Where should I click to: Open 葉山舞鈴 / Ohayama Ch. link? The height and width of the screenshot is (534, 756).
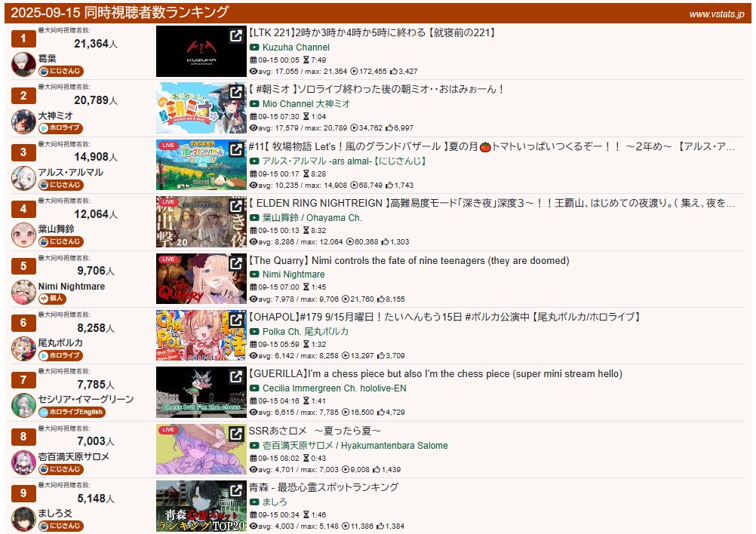click(x=312, y=217)
